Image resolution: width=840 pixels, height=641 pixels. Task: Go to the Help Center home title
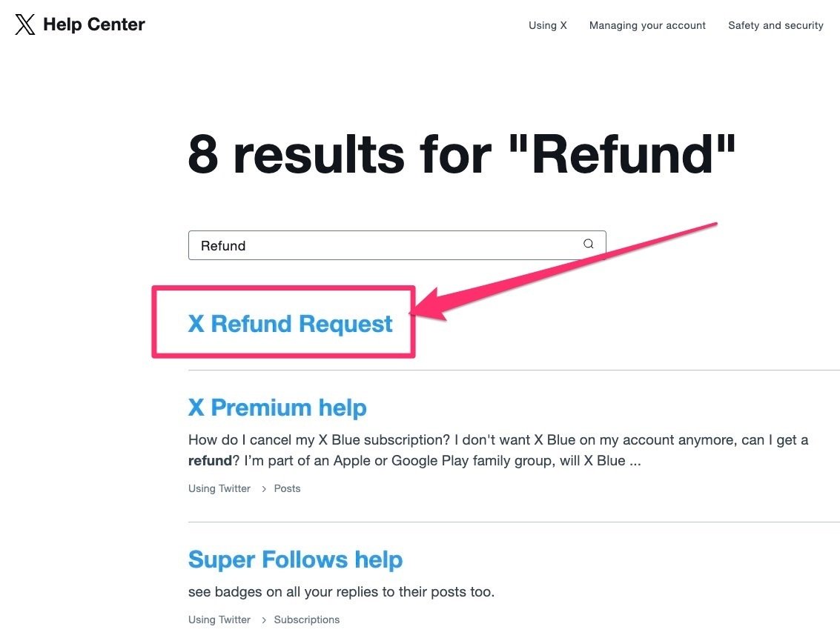pos(93,24)
